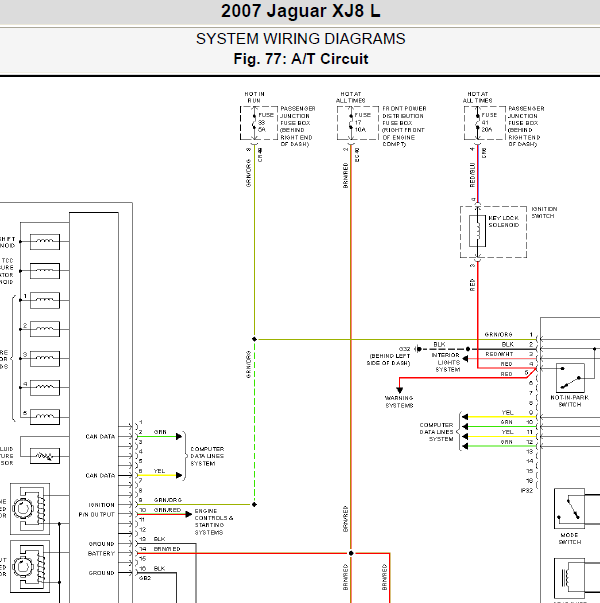
Task: Click the GRN wire label at IP32 pin 10
Action: click(507, 422)
